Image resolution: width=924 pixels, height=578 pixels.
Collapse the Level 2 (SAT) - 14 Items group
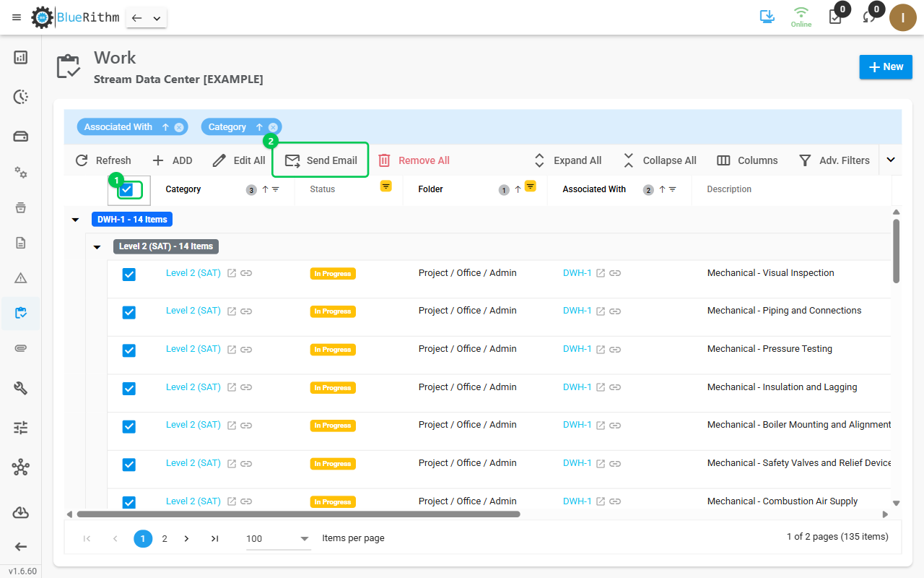tap(97, 247)
